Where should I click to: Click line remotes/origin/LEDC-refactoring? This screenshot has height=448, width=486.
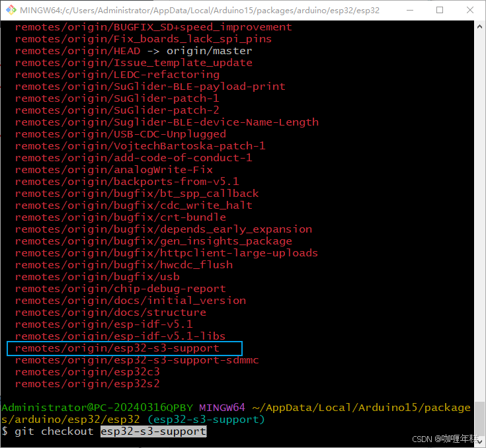coord(117,75)
